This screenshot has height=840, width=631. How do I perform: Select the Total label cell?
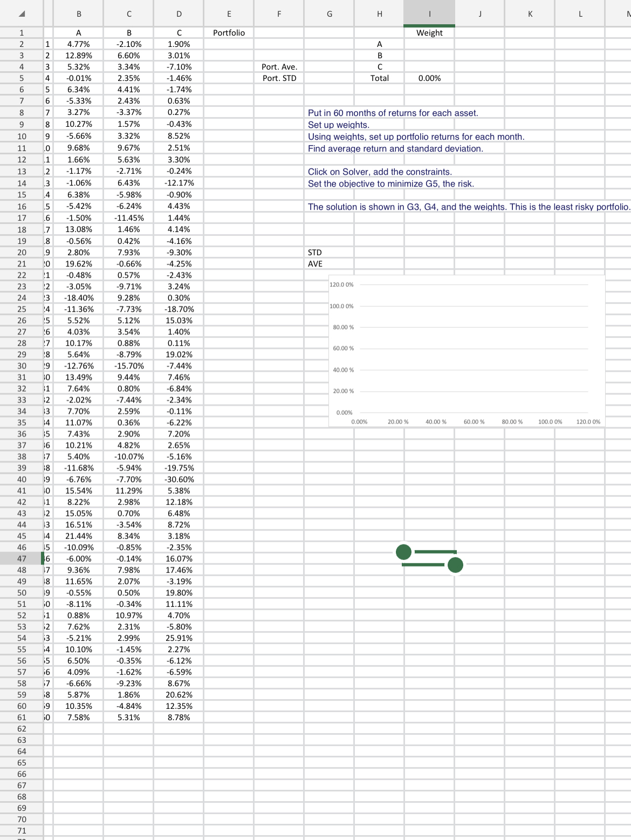coord(380,78)
